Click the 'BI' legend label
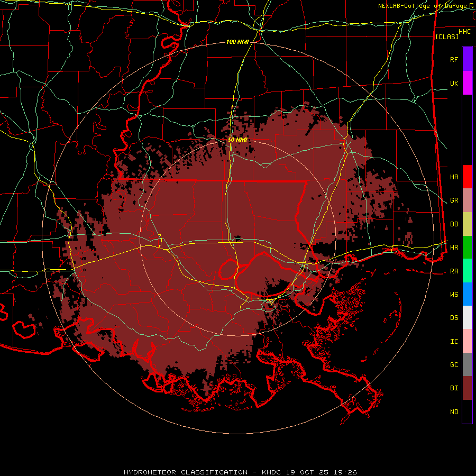The width and height of the screenshot is (476, 476). point(454,388)
